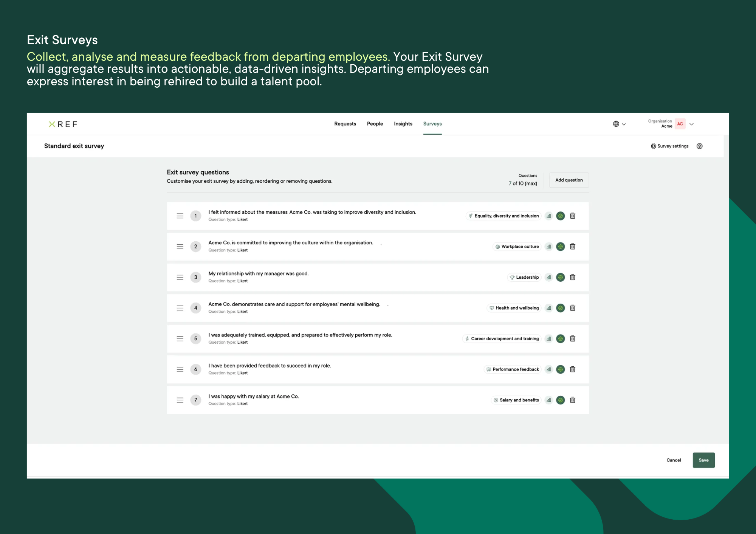Open the language selector dropdown
This screenshot has height=534, width=756.
pos(624,124)
